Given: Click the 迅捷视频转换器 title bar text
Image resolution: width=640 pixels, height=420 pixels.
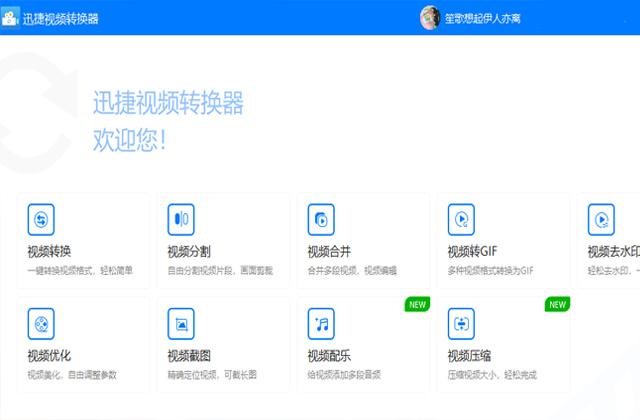Looking at the screenshot, I should click(60, 19).
